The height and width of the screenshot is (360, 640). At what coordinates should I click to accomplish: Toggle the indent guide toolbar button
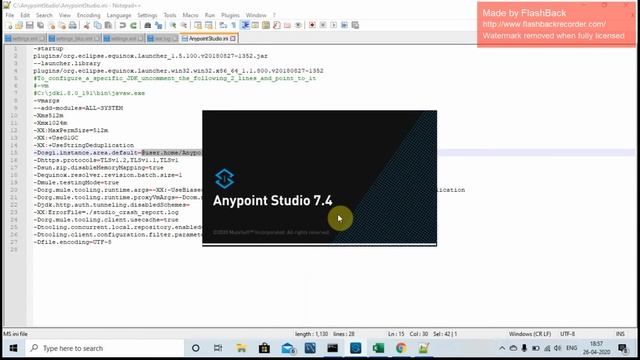(x=245, y=25)
